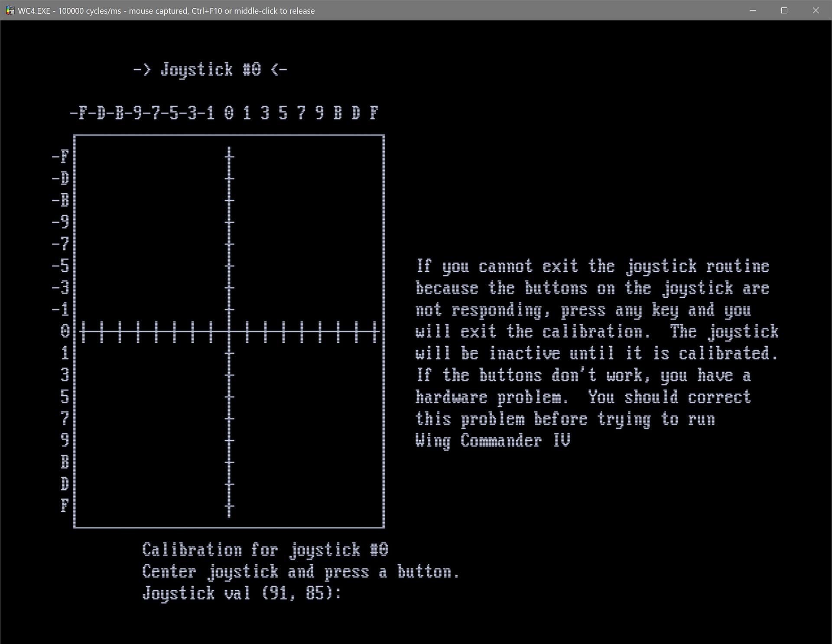The height and width of the screenshot is (644, 832).
Task: Click the '-9' label on vertical axis
Action: (61, 222)
